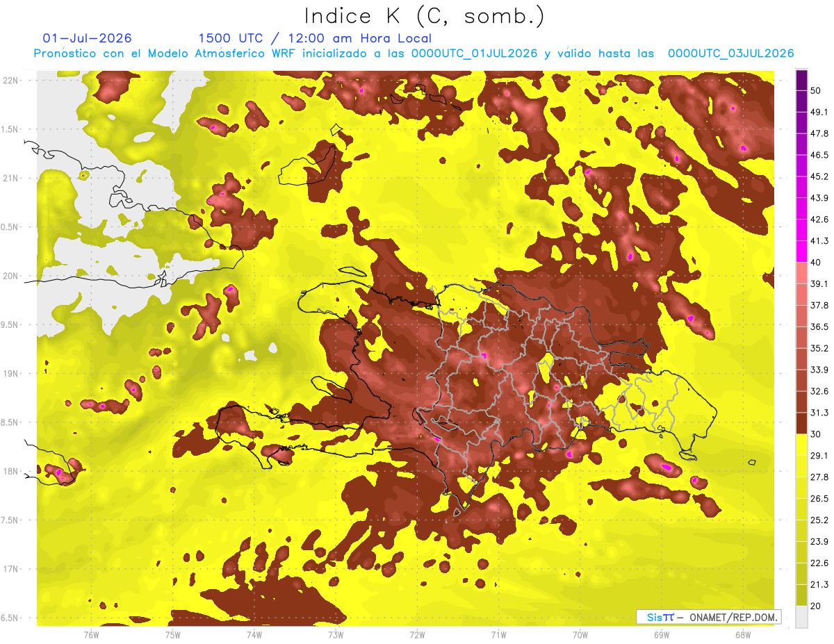Click the "21.3" legend value

pos(819,585)
